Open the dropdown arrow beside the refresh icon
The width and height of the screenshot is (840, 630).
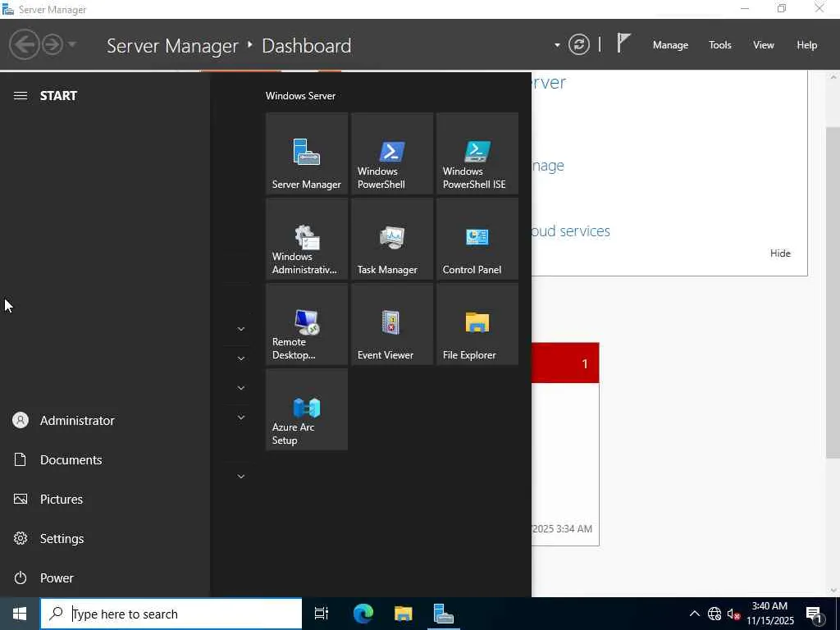557,45
